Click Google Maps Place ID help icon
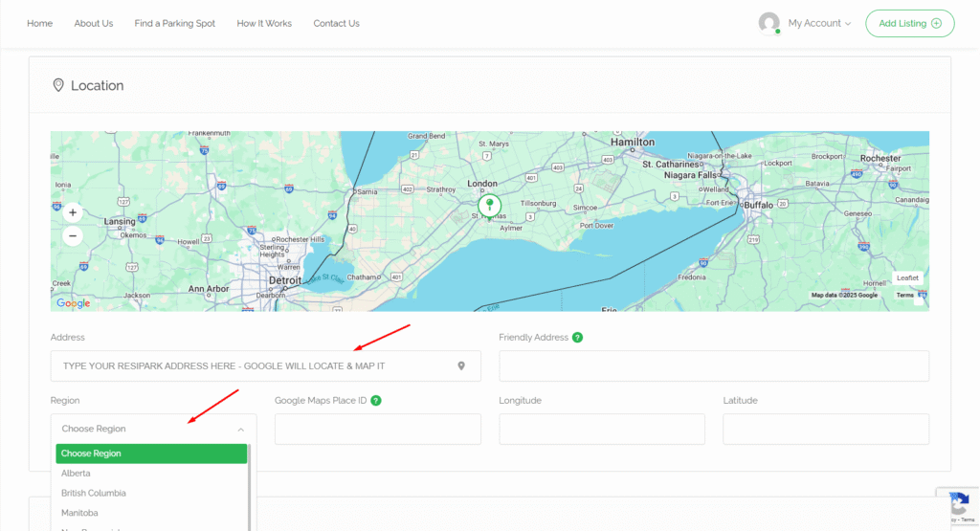This screenshot has height=531, width=980. (376, 401)
